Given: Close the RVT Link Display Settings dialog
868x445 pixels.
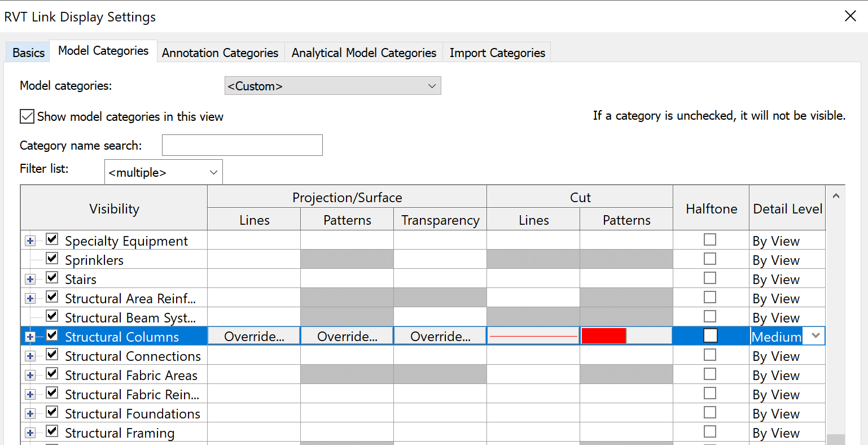Looking at the screenshot, I should 851,16.
